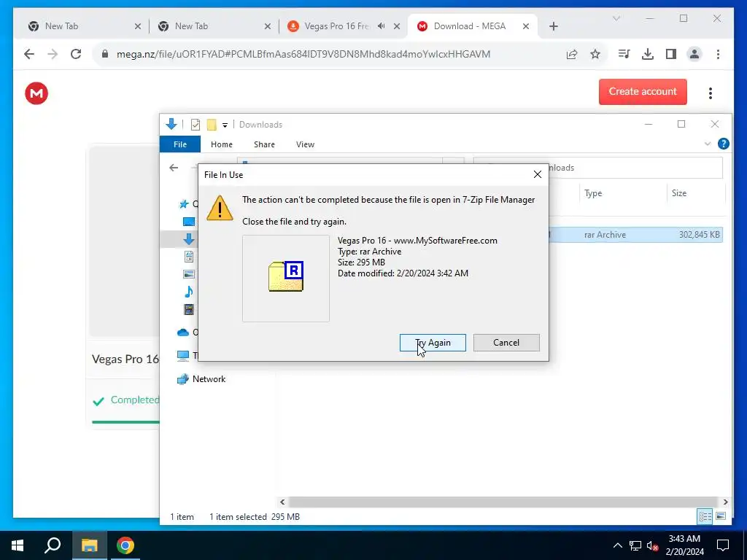
Task: Click the Try Again button
Action: pyautogui.click(x=433, y=343)
